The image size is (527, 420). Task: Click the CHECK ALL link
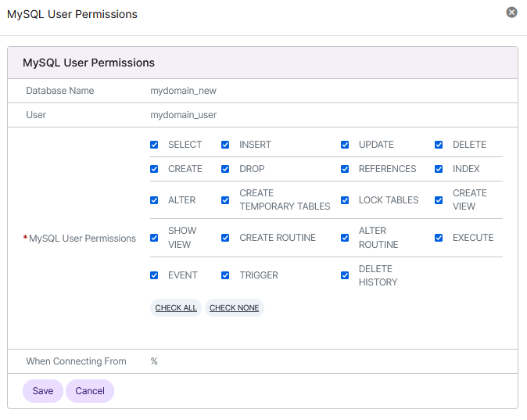176,307
